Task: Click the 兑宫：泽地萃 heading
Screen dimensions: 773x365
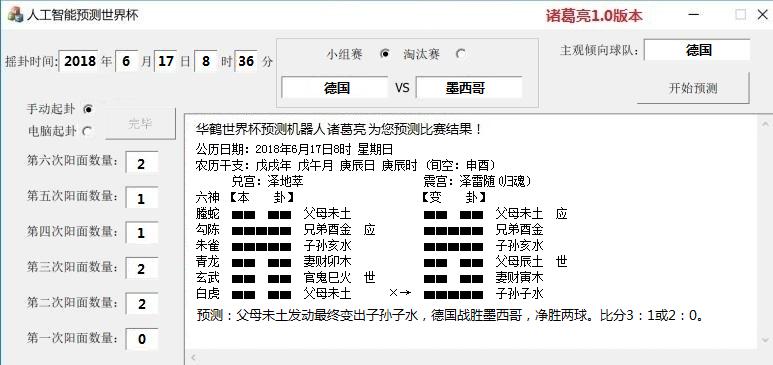Action: (267, 182)
